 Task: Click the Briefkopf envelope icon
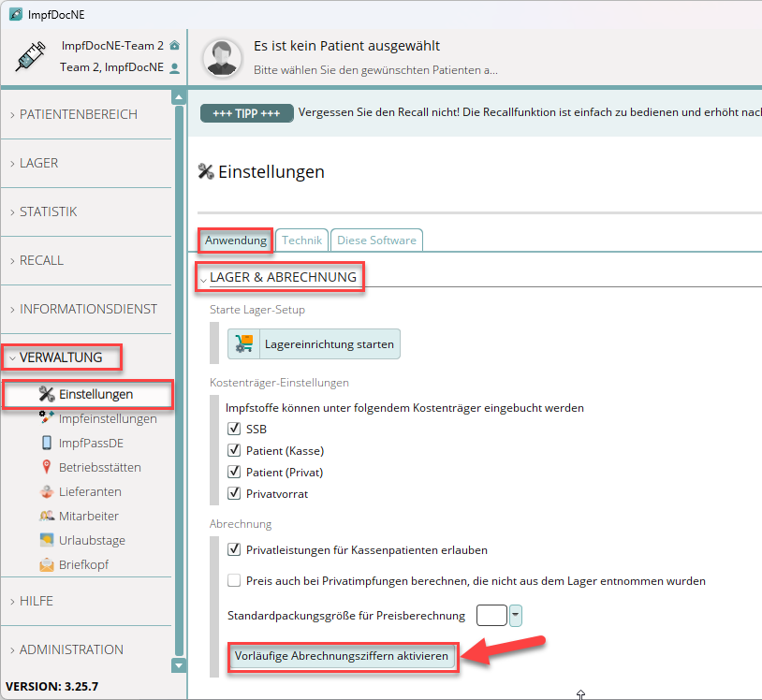coord(46,564)
